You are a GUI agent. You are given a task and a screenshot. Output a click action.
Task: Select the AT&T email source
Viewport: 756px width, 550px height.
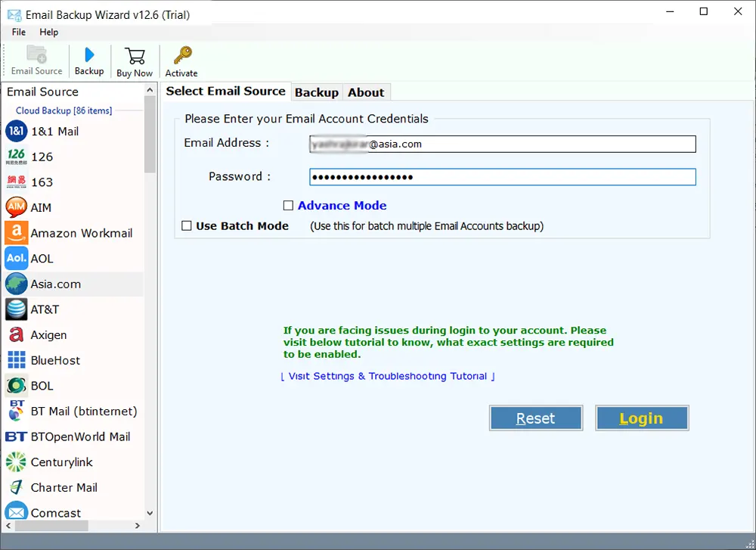pyautogui.click(x=45, y=309)
